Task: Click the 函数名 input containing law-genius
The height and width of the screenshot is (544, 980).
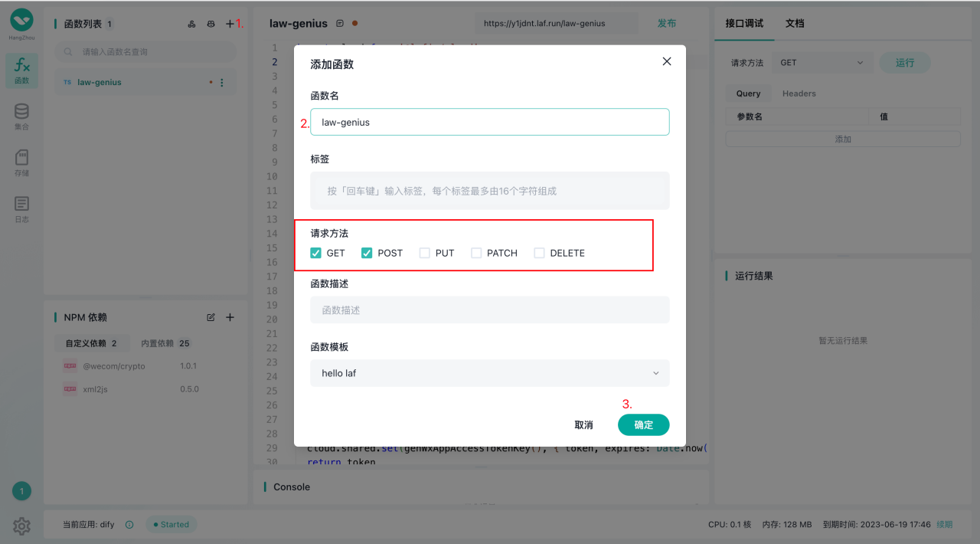Action: tap(489, 121)
